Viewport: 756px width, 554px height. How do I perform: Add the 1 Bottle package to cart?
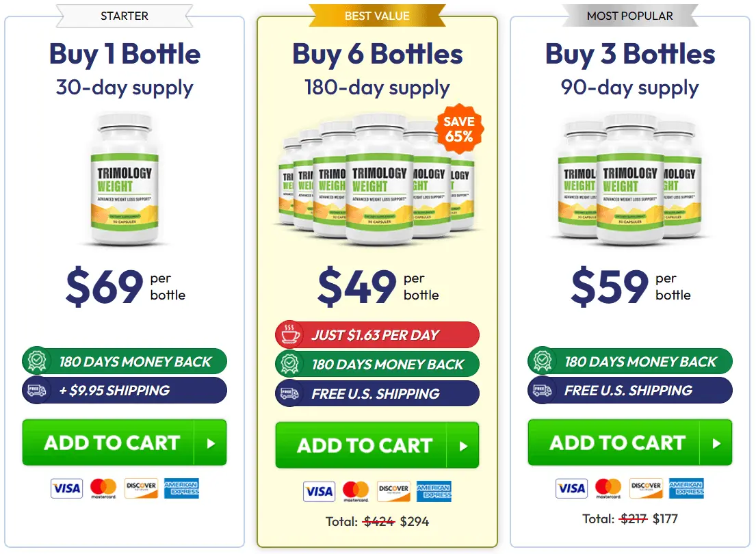111,443
